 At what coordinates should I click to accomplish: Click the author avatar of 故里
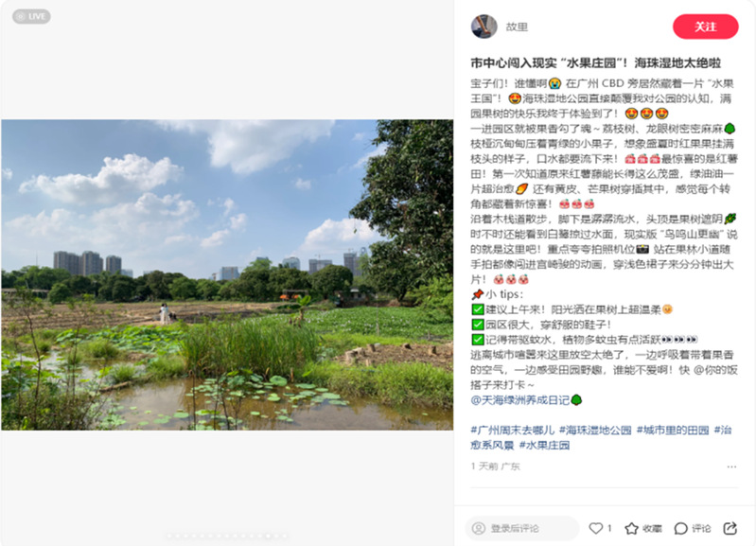(x=483, y=26)
